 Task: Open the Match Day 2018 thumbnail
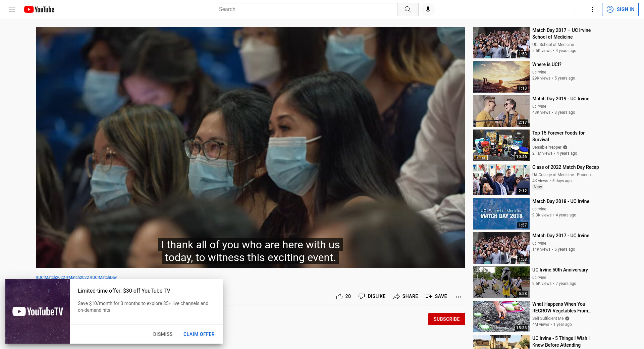pyautogui.click(x=501, y=214)
